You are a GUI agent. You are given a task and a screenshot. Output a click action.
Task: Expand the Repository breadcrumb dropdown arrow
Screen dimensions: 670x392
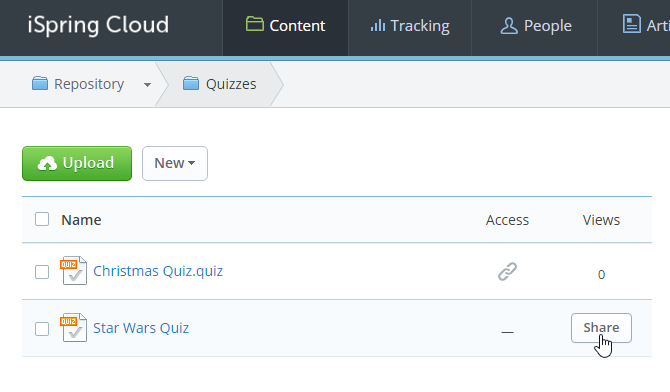pos(147,85)
